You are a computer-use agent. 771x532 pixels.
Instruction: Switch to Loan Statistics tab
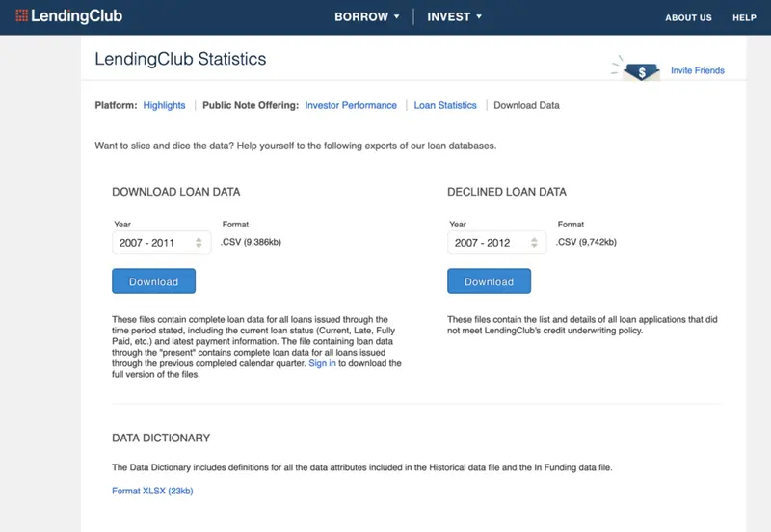click(x=445, y=105)
